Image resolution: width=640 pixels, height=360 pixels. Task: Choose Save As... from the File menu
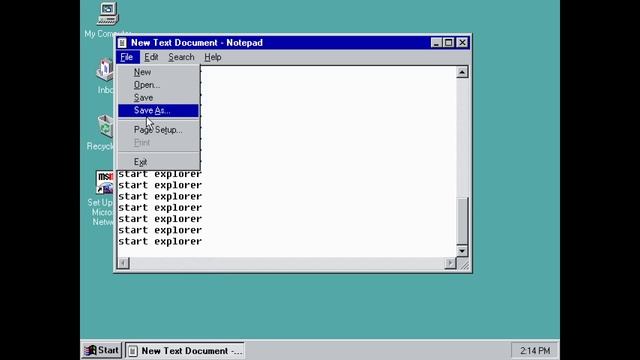[x=158, y=110]
